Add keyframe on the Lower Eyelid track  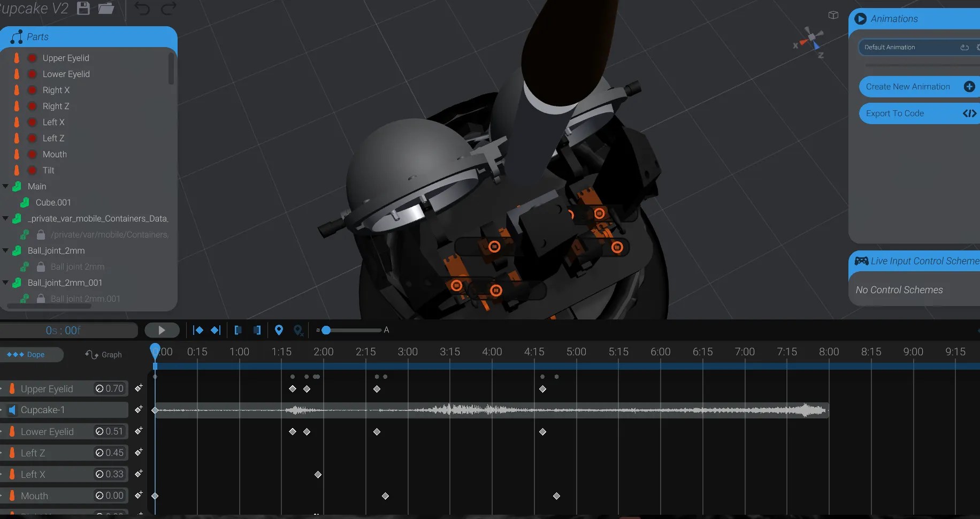click(139, 431)
